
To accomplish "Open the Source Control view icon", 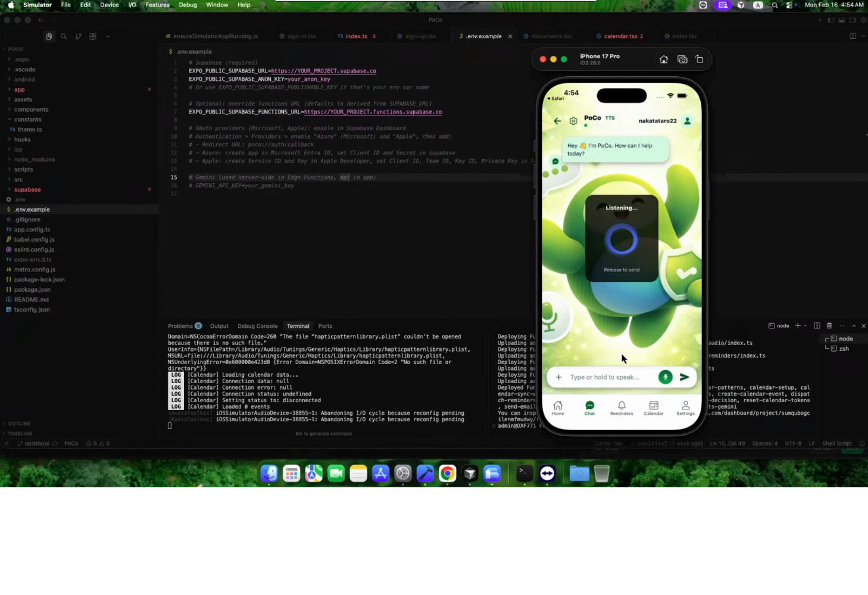I will [x=78, y=36].
